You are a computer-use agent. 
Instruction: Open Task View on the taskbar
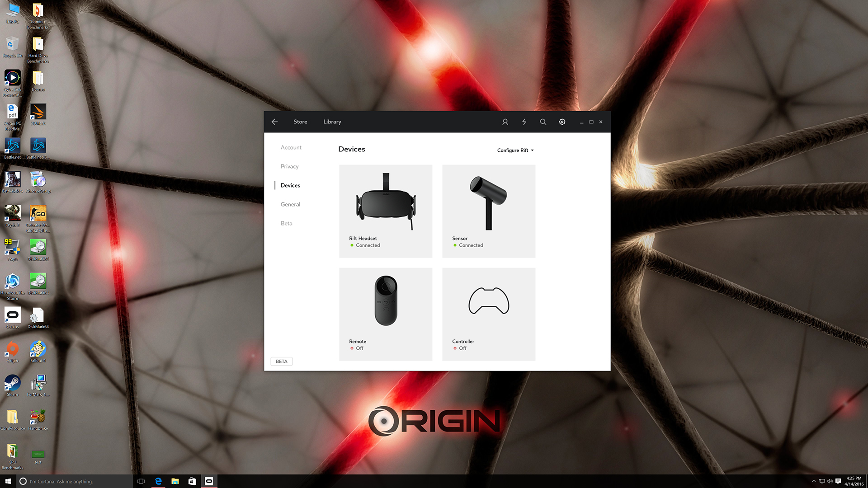point(141,481)
